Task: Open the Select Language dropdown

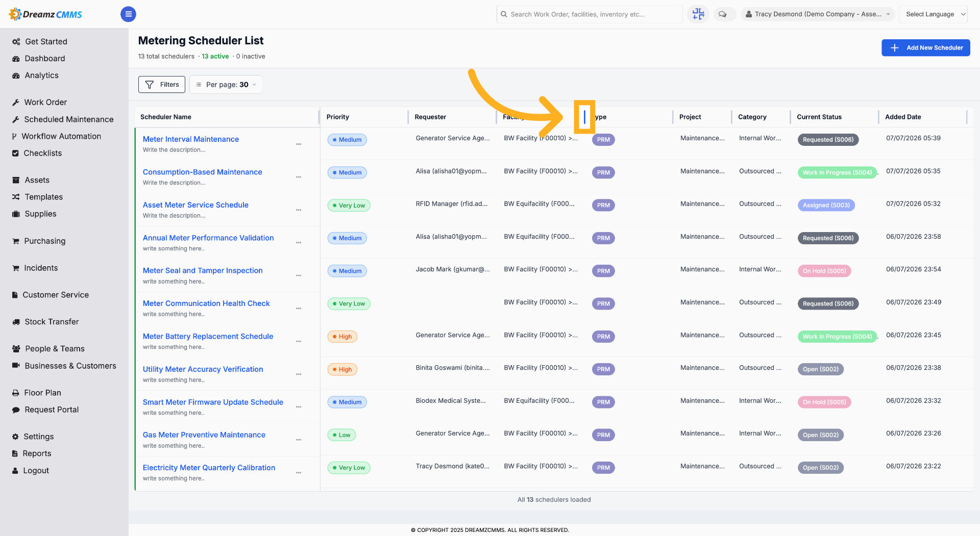Action: (x=933, y=14)
